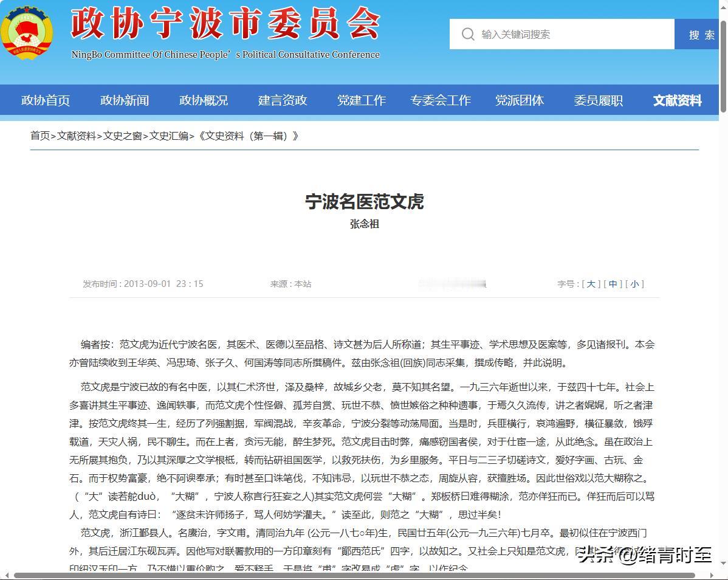Screen dimensions: 728x580
Task: Focus the keyword search input field
Action: click(x=561, y=34)
